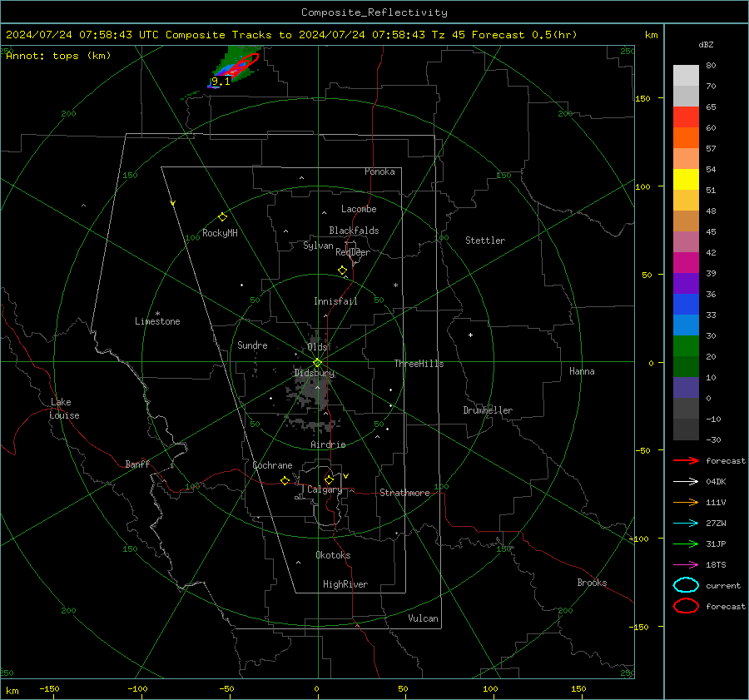This screenshot has height=700, width=749.
Task: Click the HighRiver label
Action: pyautogui.click(x=345, y=584)
